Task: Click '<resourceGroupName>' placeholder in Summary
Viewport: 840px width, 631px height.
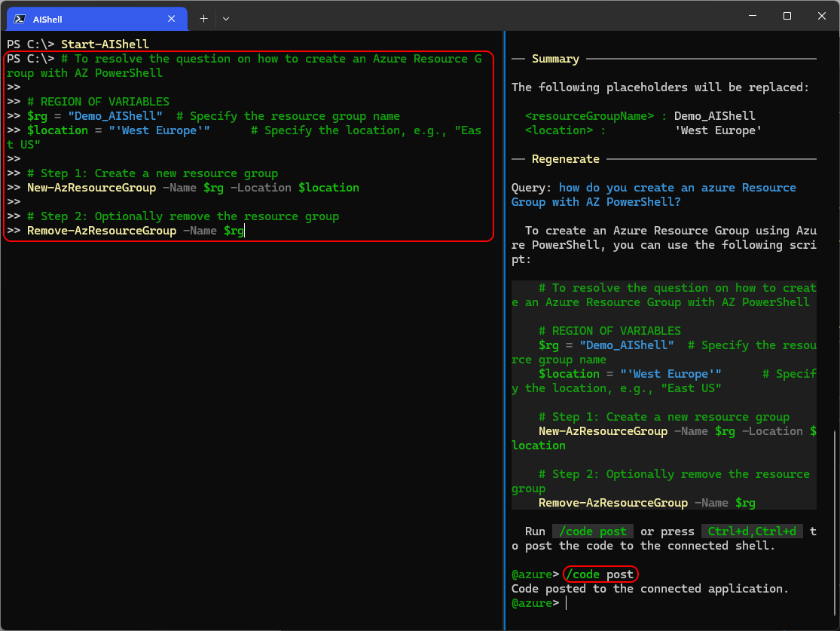Action: coord(589,116)
